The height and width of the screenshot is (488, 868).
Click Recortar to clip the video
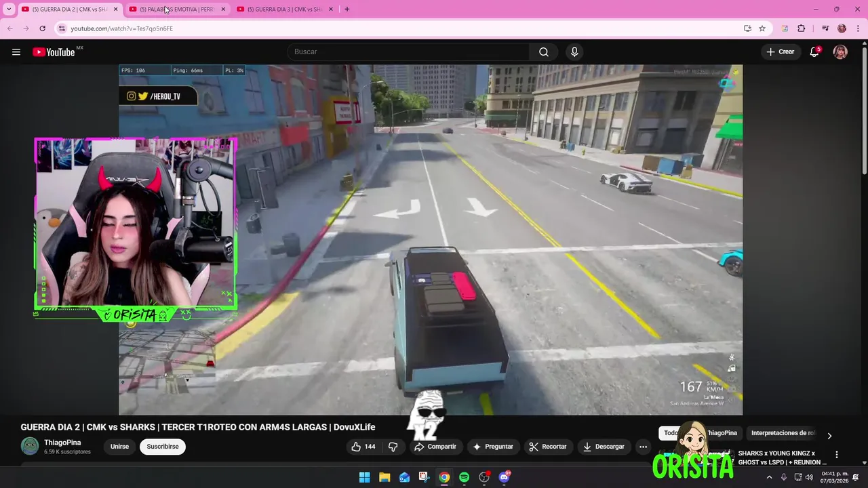point(548,447)
